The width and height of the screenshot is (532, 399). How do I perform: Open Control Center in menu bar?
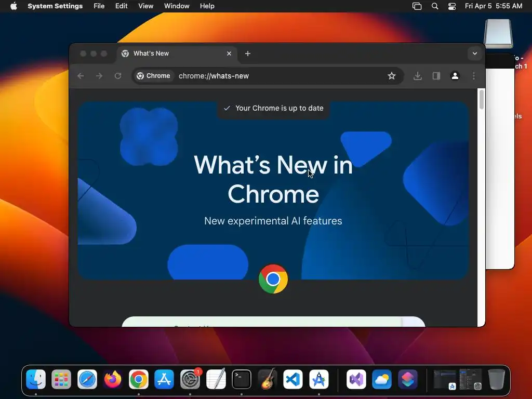click(x=452, y=6)
